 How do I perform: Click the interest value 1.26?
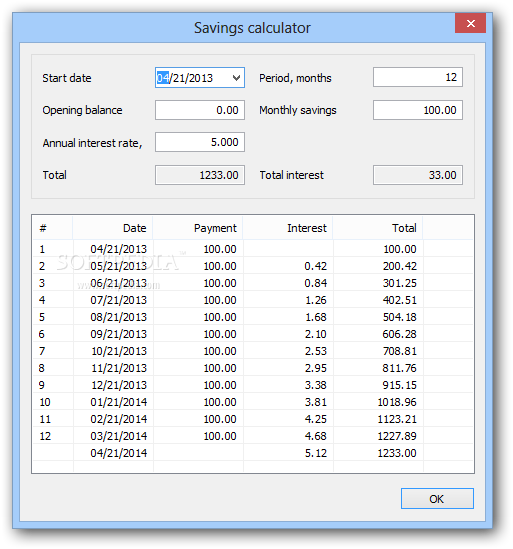pos(316,300)
